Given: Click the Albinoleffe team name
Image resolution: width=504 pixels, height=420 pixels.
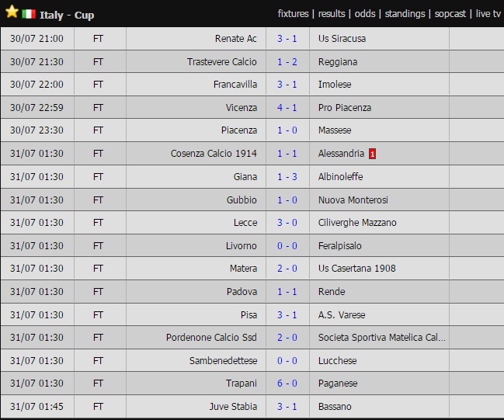Looking at the screenshot, I should click(340, 177).
